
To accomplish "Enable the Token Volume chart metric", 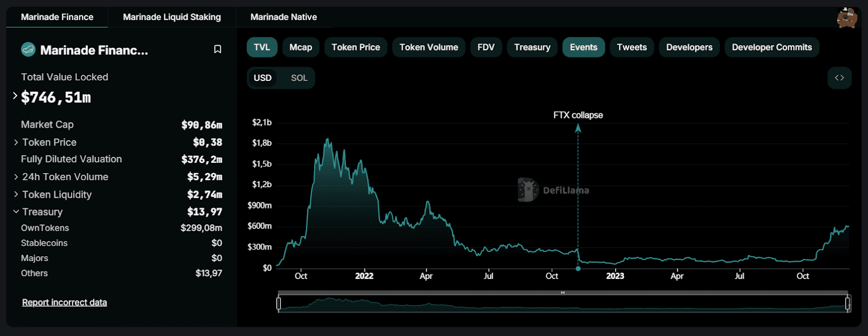I will [429, 47].
